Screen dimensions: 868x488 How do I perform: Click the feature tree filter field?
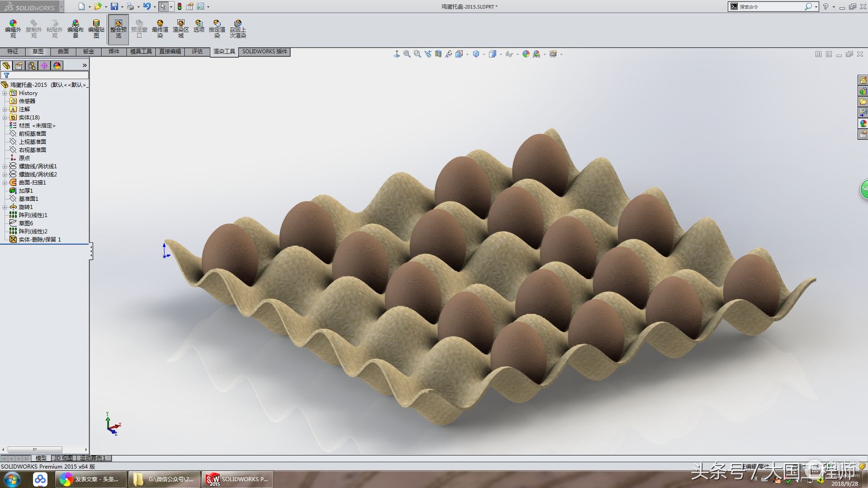44,75
